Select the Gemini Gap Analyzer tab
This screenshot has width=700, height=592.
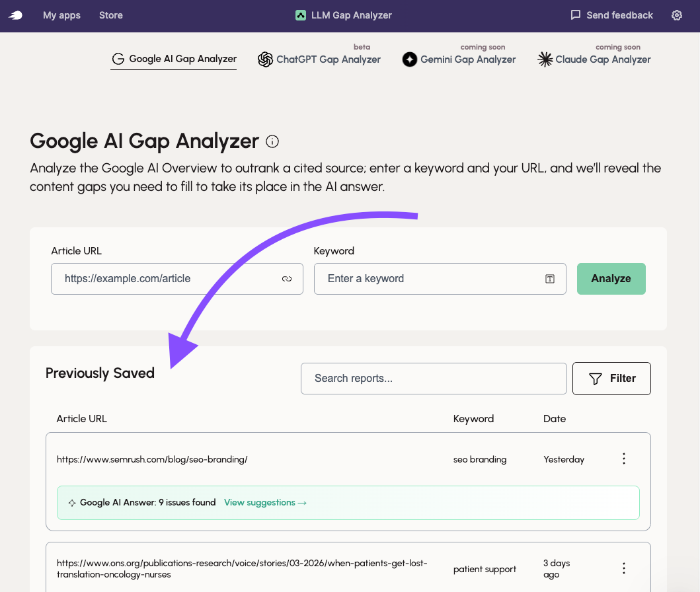(x=459, y=59)
